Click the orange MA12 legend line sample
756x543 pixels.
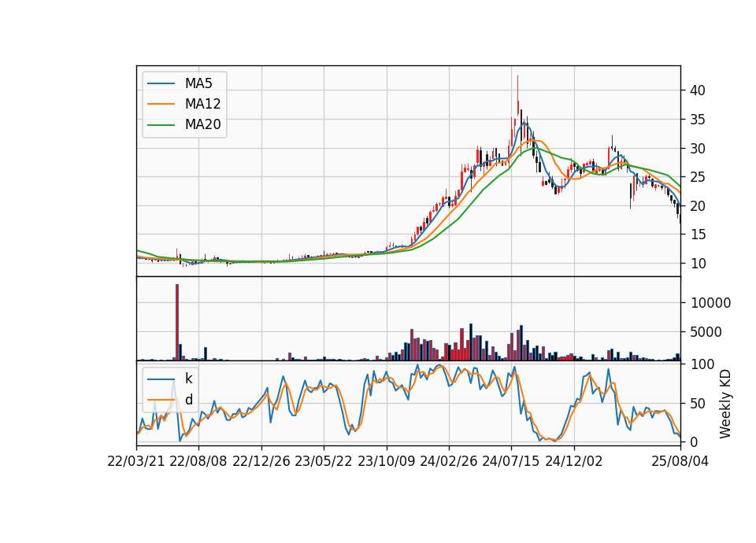pyautogui.click(x=161, y=104)
